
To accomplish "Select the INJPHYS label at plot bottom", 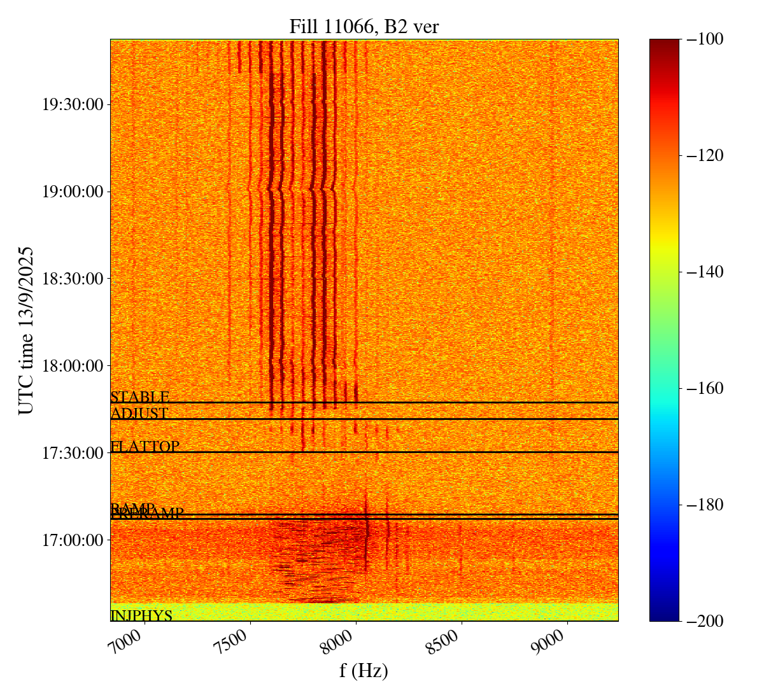I will click(141, 616).
